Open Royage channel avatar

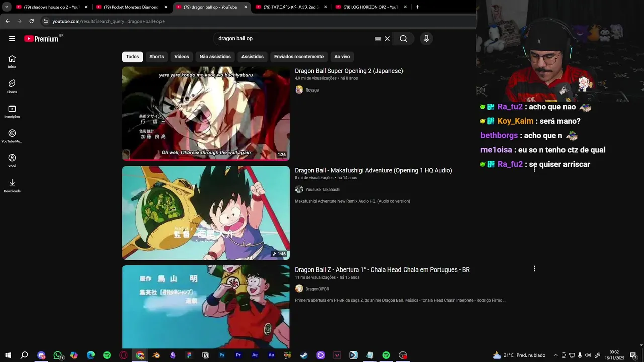coord(299,90)
